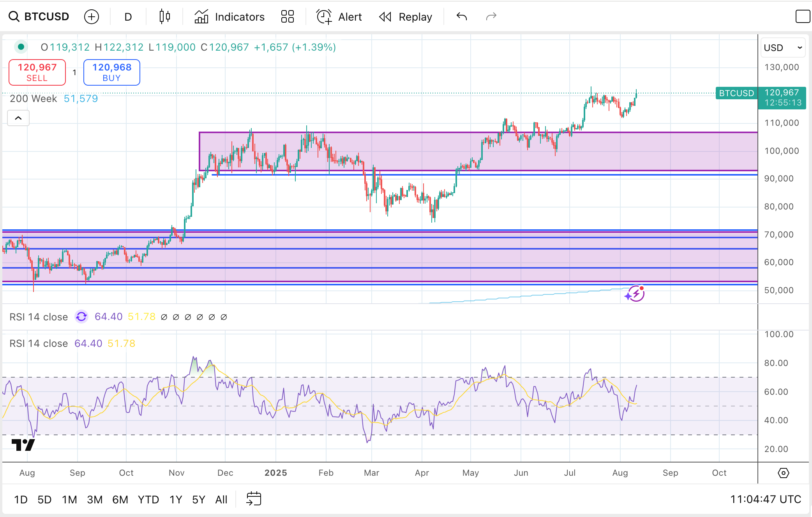
Task: Click the fullscreen rectangle icon at top right
Action: coord(803,17)
